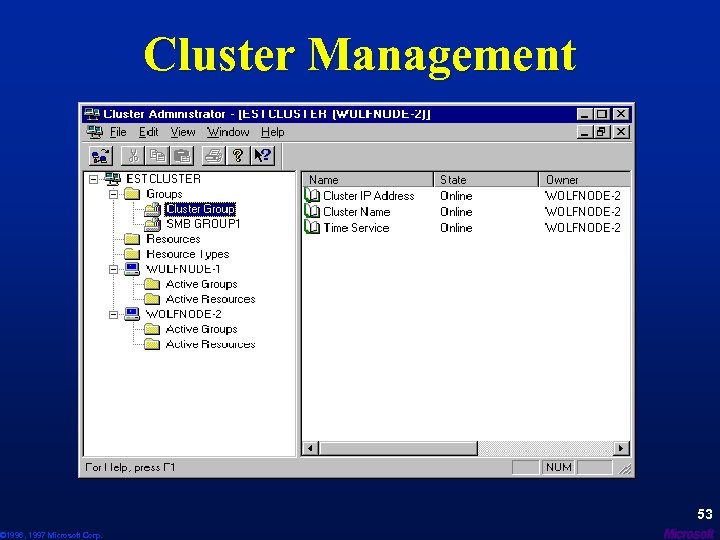
Task: Click folder icon of Active Resources under WOLFNODE-1
Action: [x=152, y=299]
